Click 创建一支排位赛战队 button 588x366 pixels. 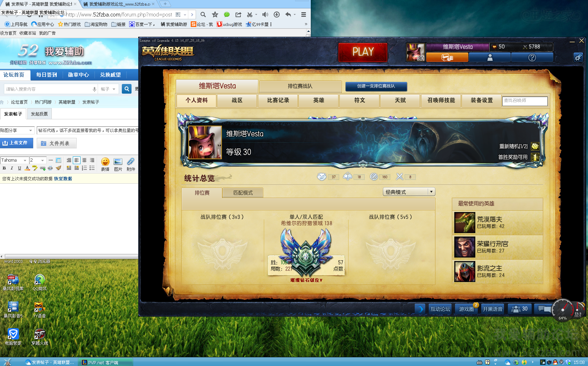pos(376,86)
